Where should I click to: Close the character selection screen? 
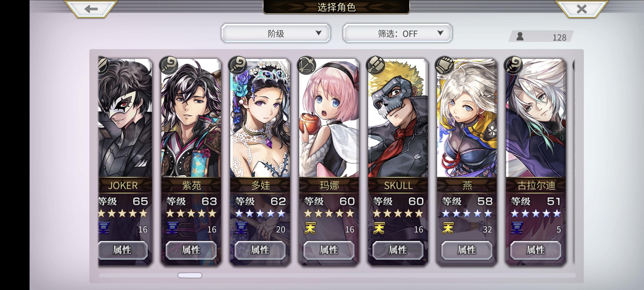[x=581, y=9]
